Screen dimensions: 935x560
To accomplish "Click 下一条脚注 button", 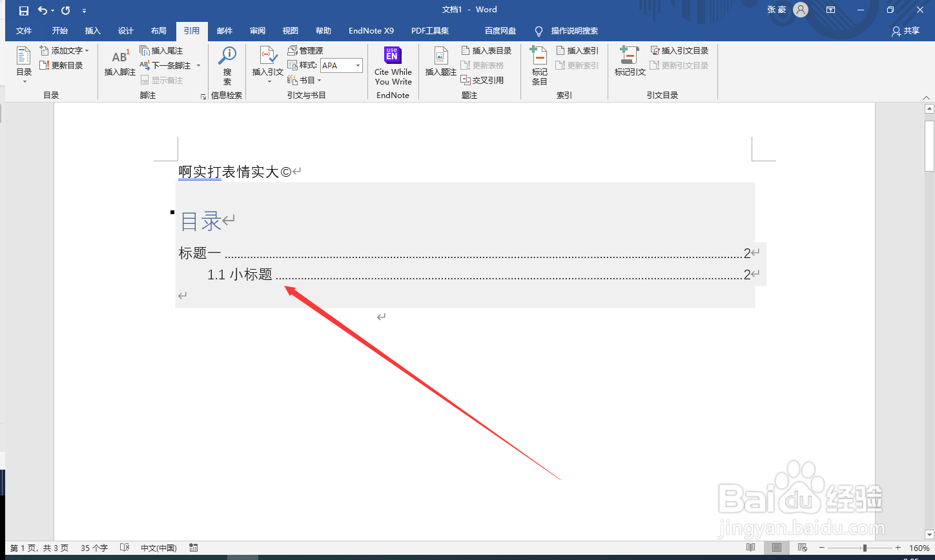I will point(165,65).
